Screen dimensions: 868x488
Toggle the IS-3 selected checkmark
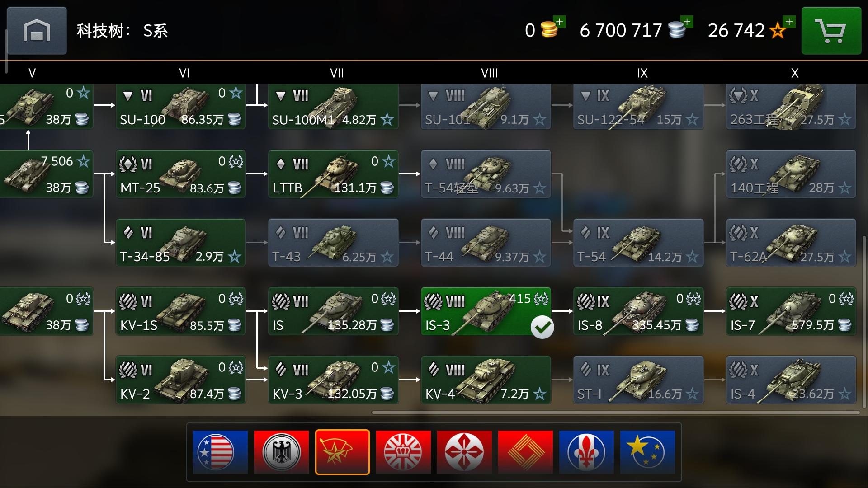click(x=542, y=327)
